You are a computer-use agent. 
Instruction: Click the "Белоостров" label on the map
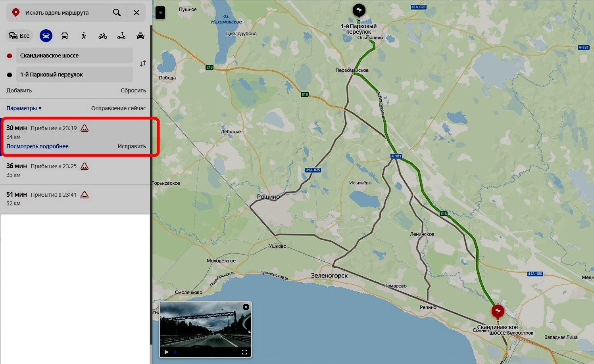point(520,333)
